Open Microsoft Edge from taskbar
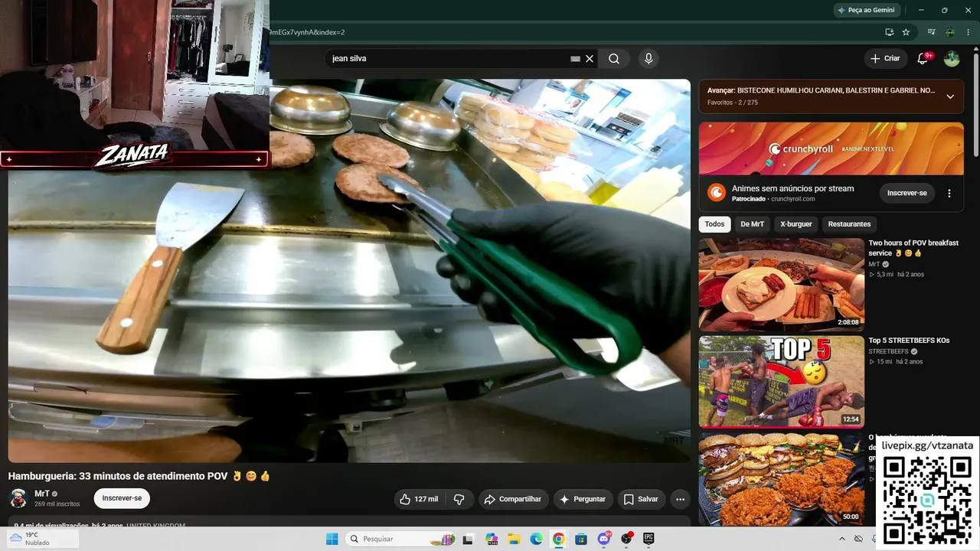Image resolution: width=980 pixels, height=551 pixels. (536, 539)
